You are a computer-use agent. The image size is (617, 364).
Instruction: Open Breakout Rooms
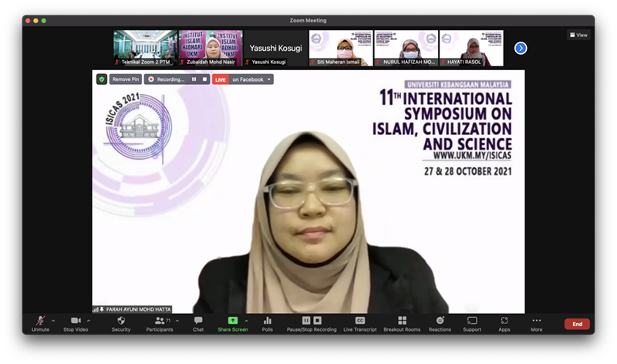pyautogui.click(x=402, y=321)
